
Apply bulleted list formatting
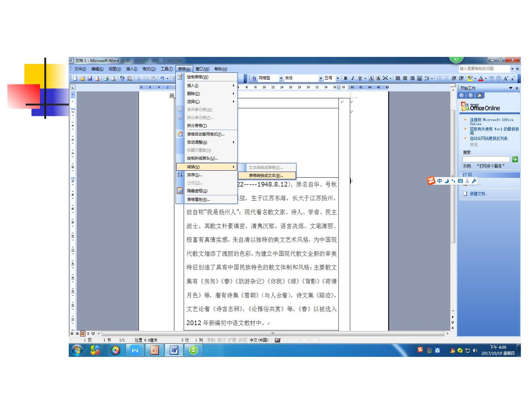[447, 78]
